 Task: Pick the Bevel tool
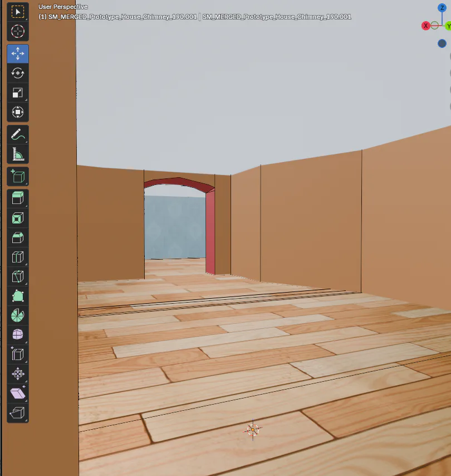[x=18, y=237]
